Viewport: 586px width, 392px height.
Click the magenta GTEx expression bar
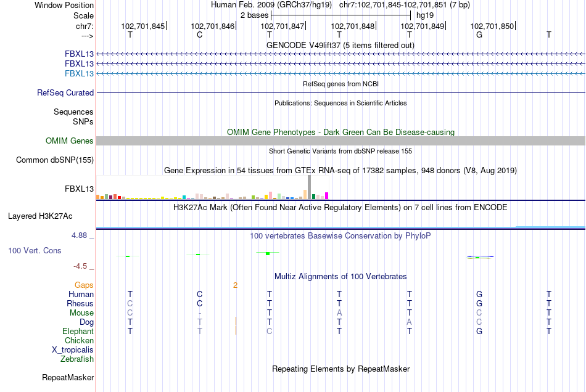[x=327, y=195]
